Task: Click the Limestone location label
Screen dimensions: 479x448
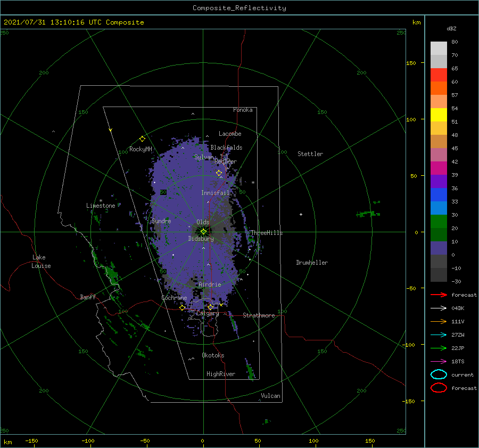Action: 101,206
